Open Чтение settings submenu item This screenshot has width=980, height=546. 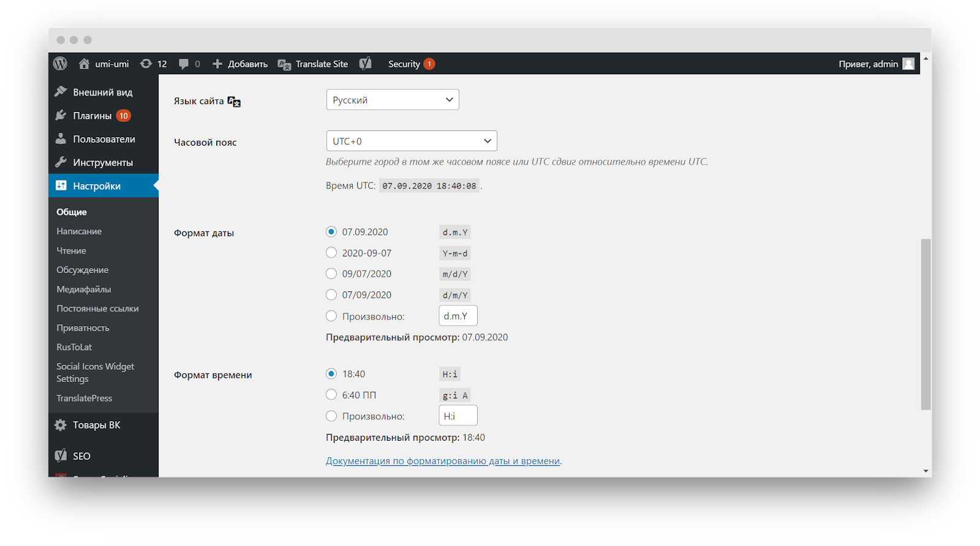(x=71, y=250)
